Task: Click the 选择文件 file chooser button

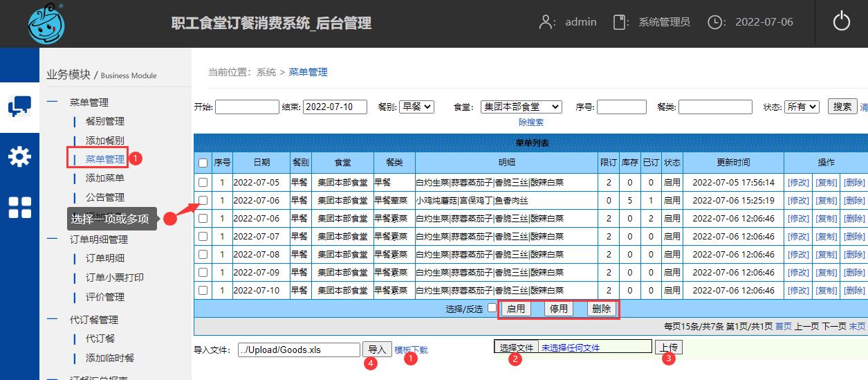Action: (x=517, y=347)
